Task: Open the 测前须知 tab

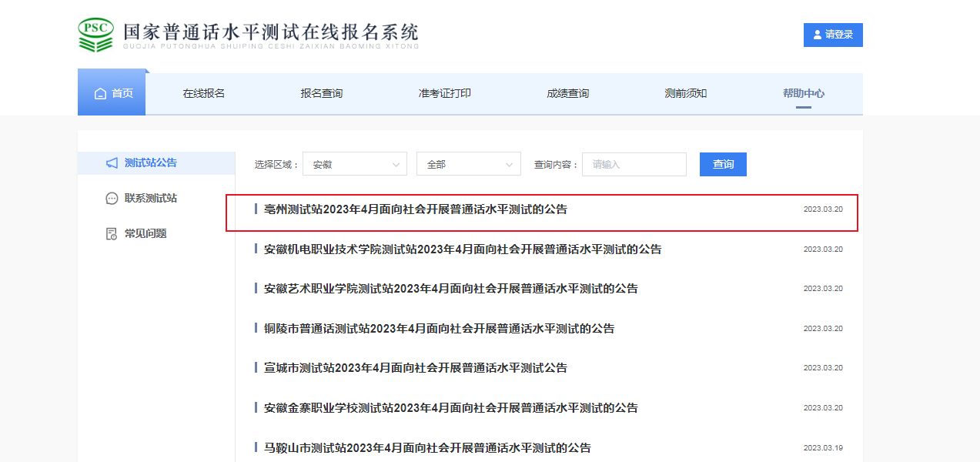Action: coord(685,94)
